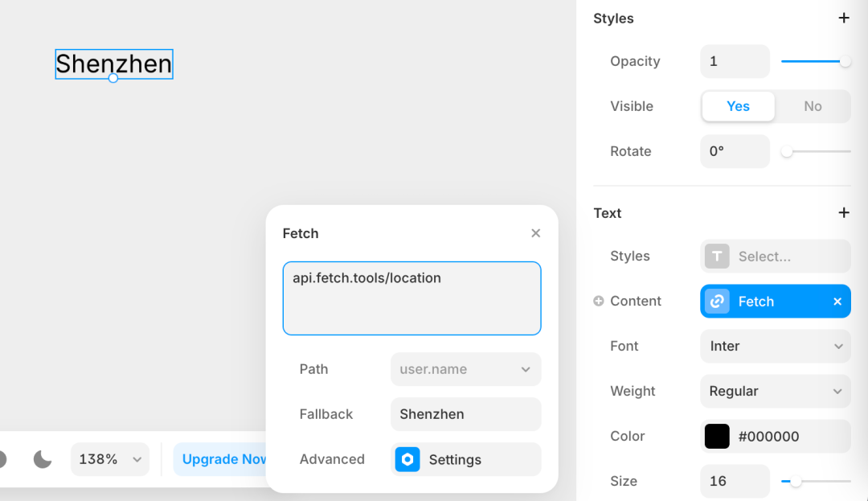Click the plus icon beside Content label
Viewport: 868px width, 501px height.
pyautogui.click(x=599, y=301)
